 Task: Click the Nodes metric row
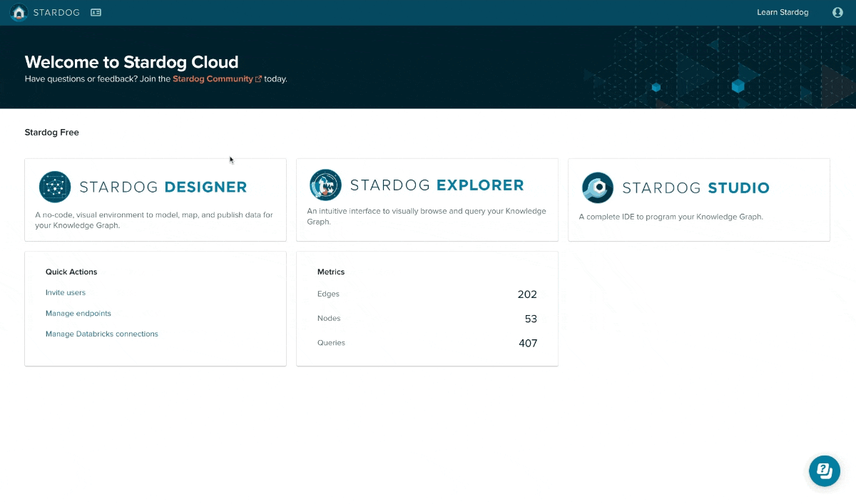click(427, 319)
